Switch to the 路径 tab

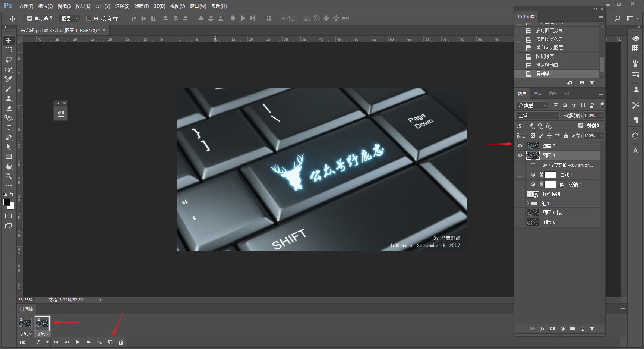[x=553, y=94]
